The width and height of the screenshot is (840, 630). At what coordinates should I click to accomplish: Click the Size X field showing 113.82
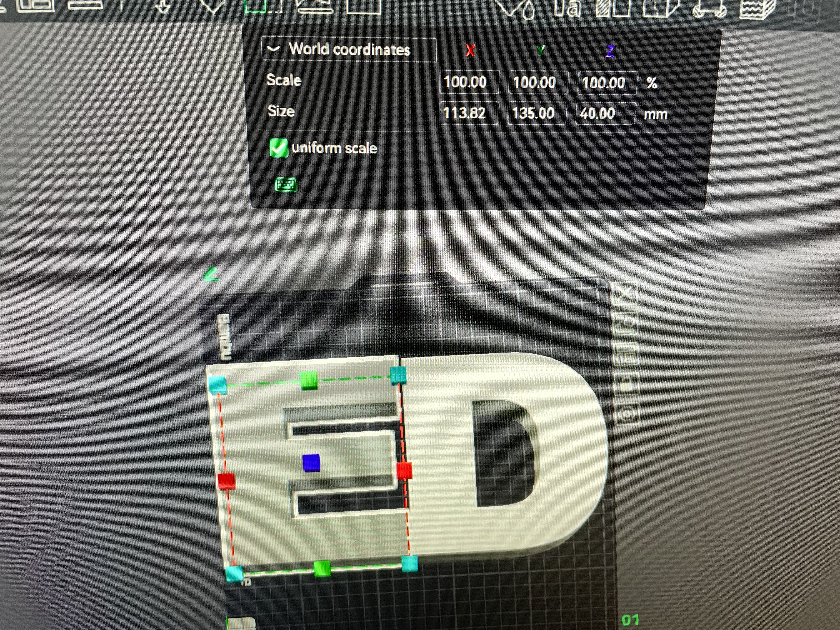pos(468,113)
